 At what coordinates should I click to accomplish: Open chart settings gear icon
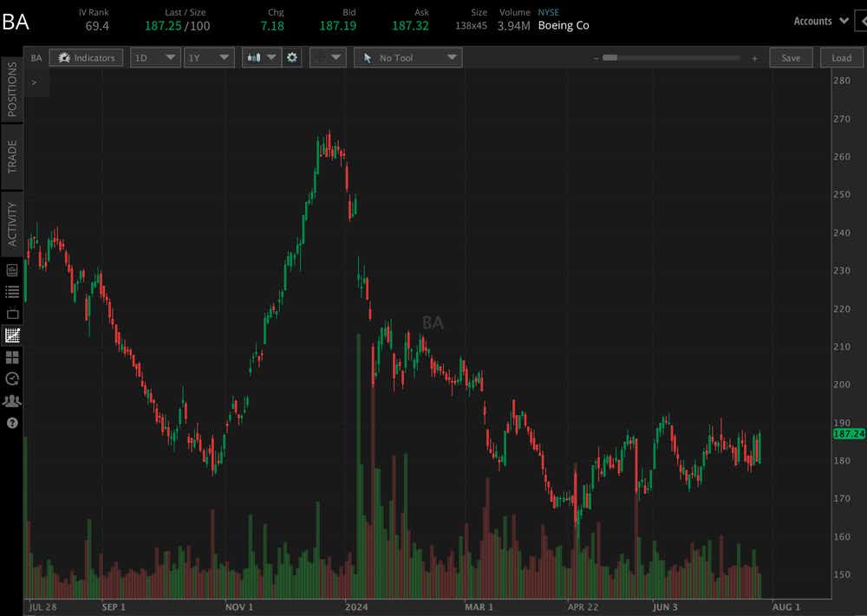292,57
